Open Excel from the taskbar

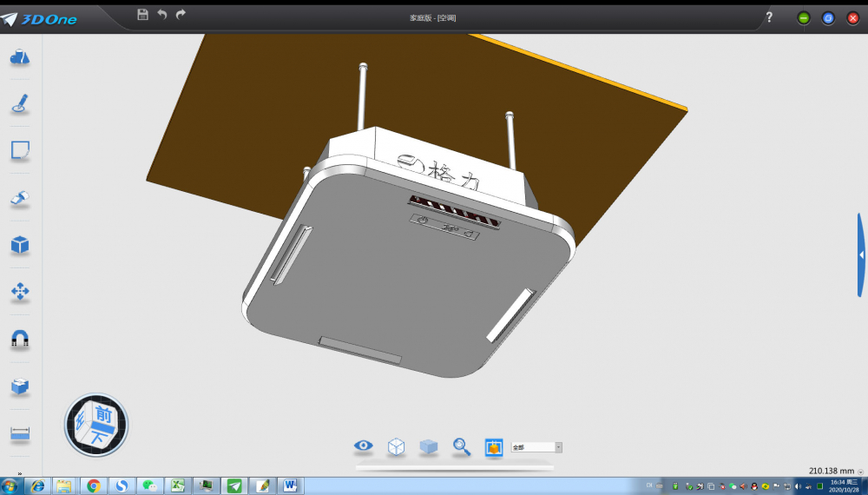[178, 486]
